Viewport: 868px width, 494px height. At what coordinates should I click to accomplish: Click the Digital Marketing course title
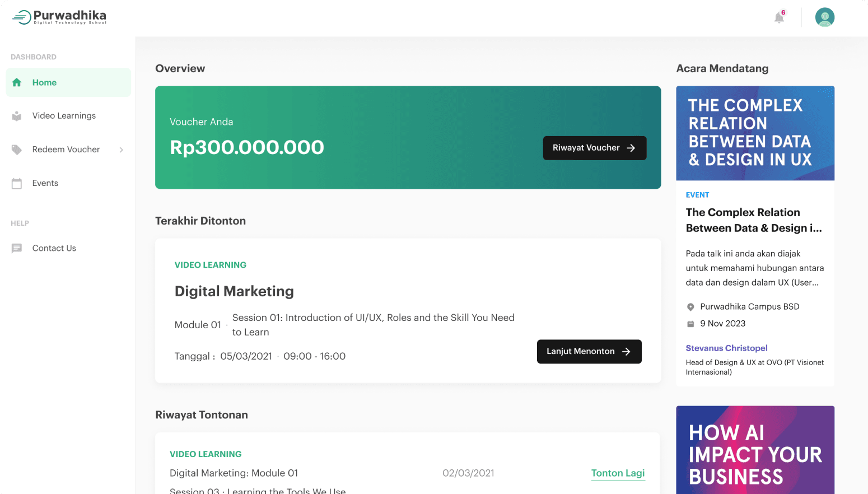tap(234, 291)
